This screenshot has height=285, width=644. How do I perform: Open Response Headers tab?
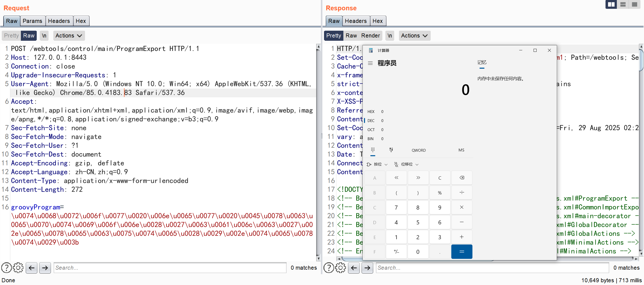pyautogui.click(x=355, y=21)
